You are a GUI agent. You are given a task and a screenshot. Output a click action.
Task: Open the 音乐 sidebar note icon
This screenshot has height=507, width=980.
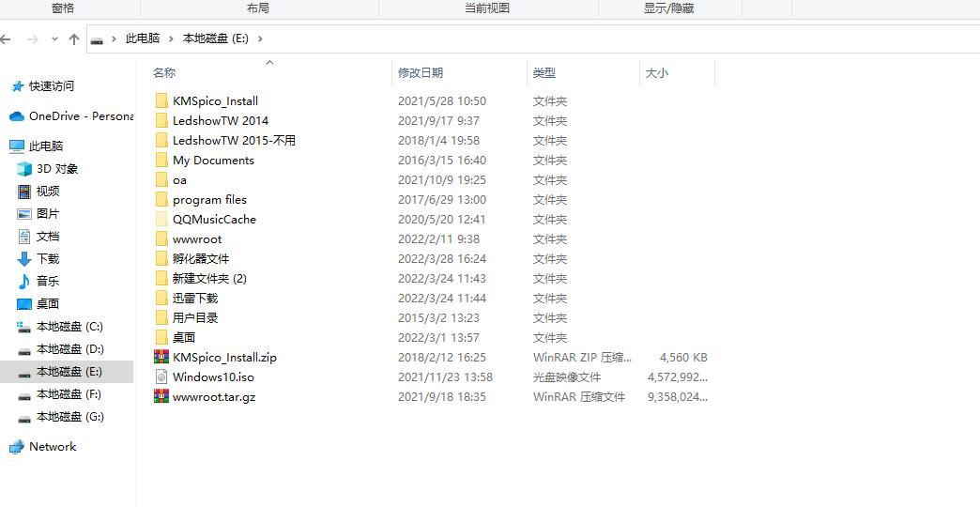[x=24, y=282]
